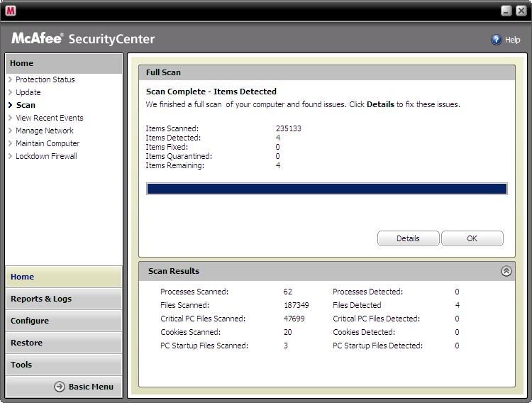The image size is (532, 403).
Task: Select the lower Home navigation tab
Action: 64,277
